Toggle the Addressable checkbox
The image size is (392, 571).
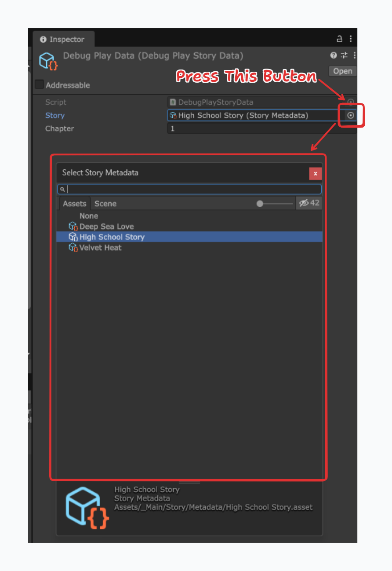point(40,84)
